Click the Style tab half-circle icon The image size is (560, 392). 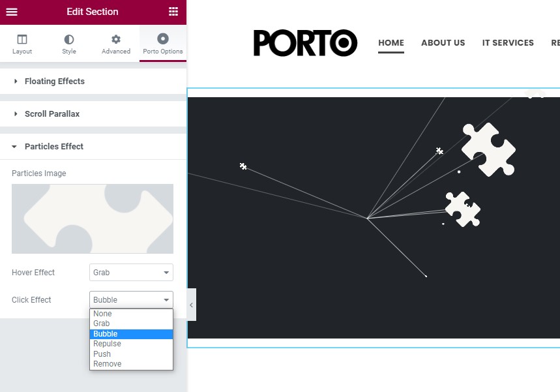coord(69,39)
